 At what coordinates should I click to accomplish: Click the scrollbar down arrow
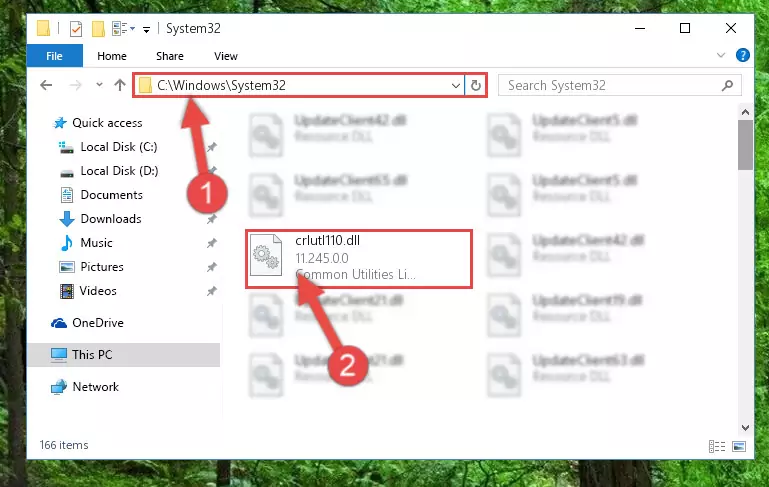point(745,427)
